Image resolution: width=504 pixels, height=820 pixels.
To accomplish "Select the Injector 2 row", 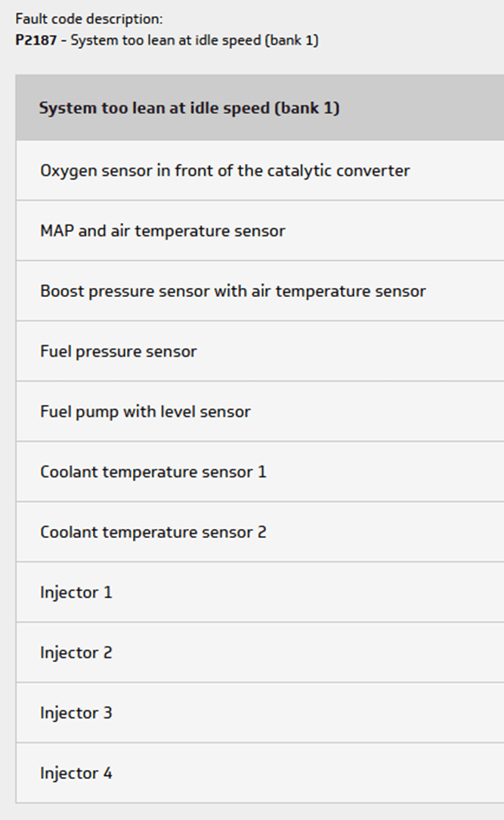I will click(260, 652).
